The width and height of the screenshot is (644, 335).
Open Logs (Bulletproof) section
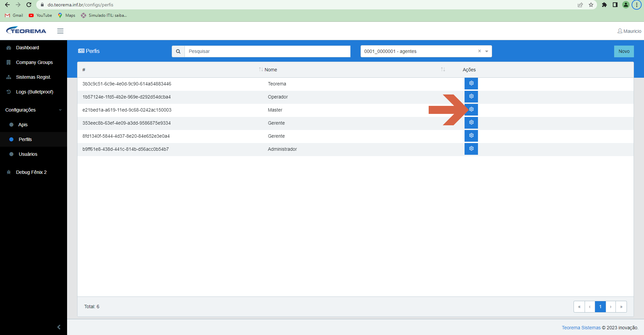[35, 92]
